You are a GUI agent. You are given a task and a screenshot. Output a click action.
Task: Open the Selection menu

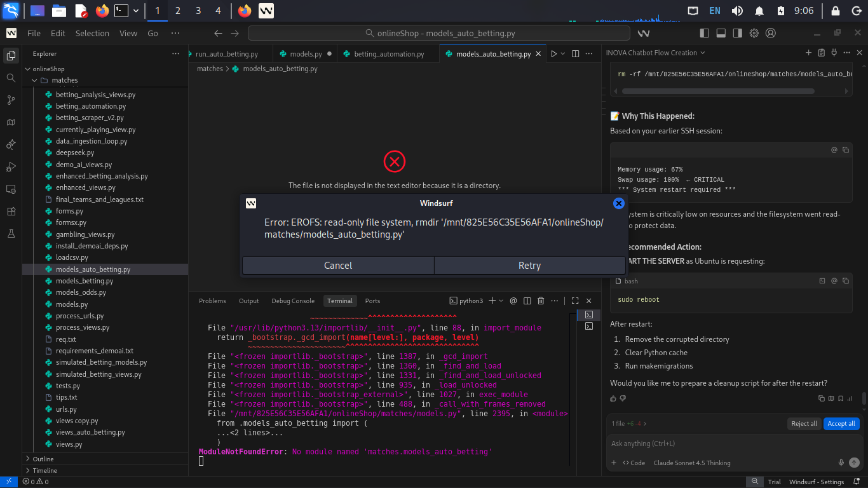tap(92, 33)
